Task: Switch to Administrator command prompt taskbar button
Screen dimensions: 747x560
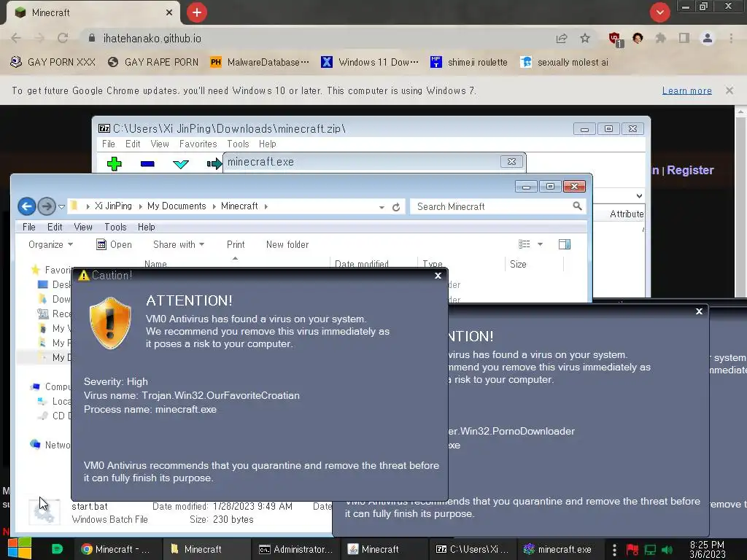Action: tap(296, 549)
